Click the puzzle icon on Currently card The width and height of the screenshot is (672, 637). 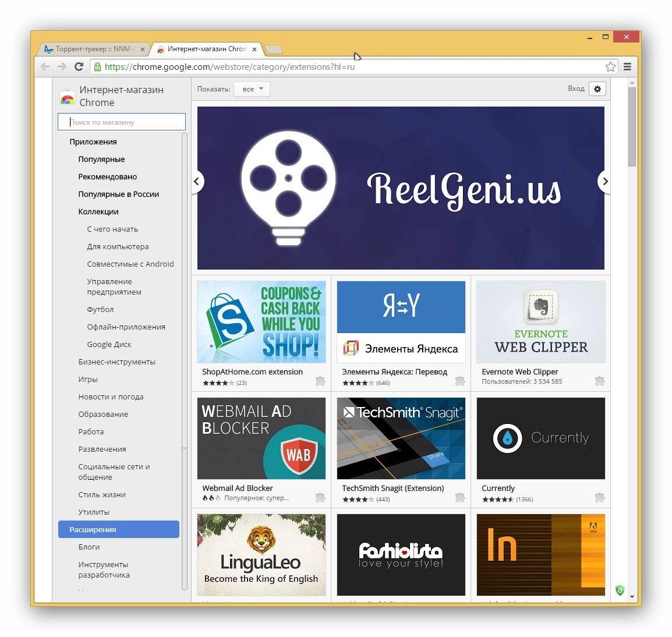click(x=600, y=497)
